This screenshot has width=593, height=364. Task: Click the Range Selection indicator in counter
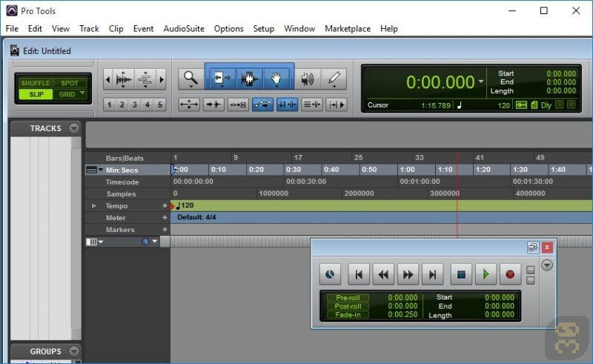(x=521, y=105)
